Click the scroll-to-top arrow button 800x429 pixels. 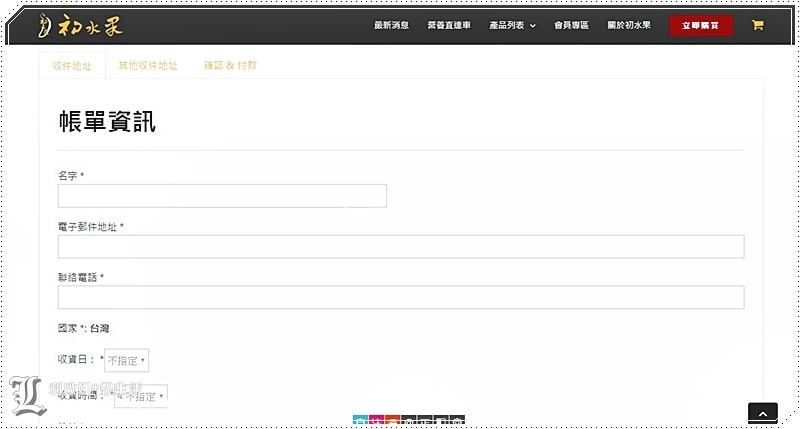pos(762,414)
